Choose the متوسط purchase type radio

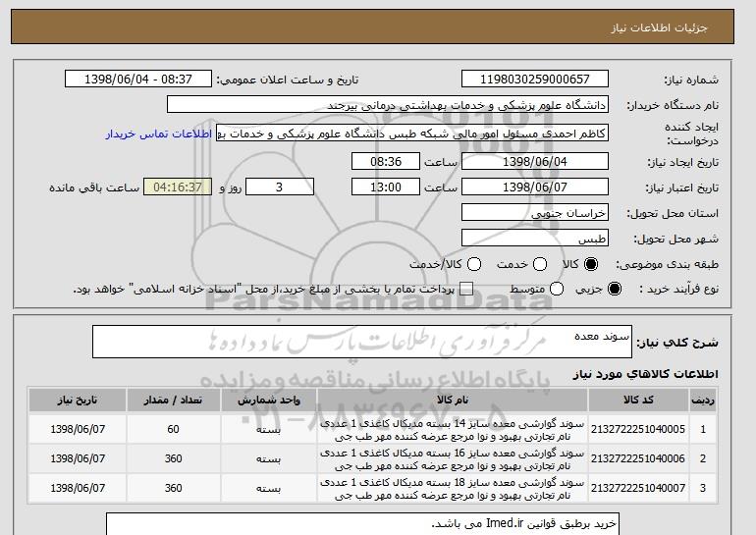click(x=557, y=290)
